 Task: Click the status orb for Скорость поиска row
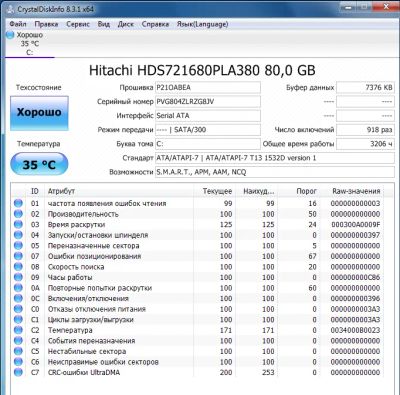18,267
